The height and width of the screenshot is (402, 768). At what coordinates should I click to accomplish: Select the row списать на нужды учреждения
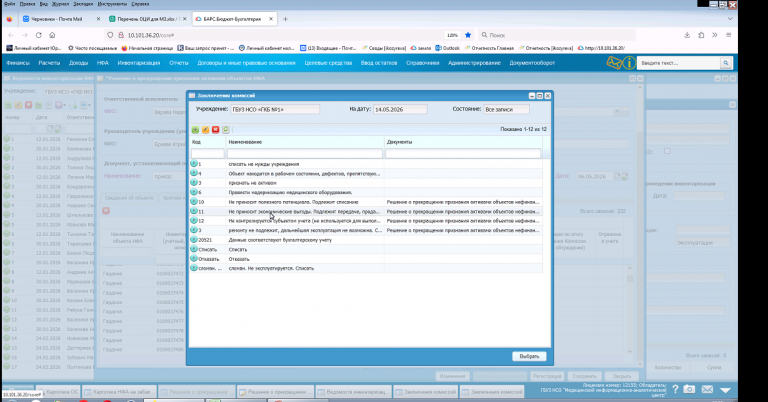366,164
